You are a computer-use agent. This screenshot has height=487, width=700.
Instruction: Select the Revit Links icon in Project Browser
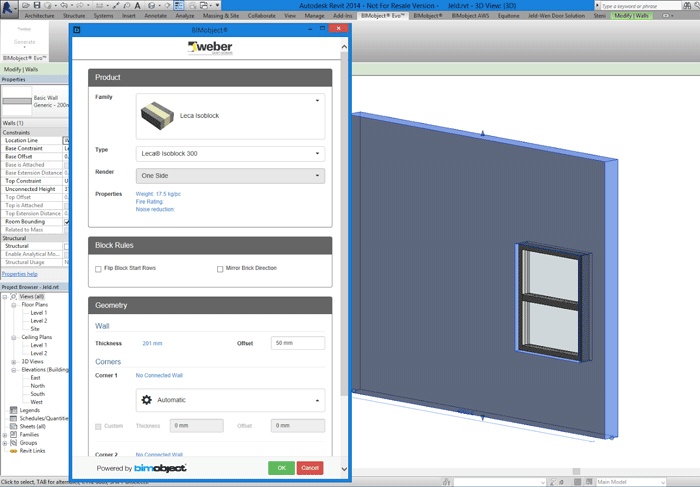(12, 451)
